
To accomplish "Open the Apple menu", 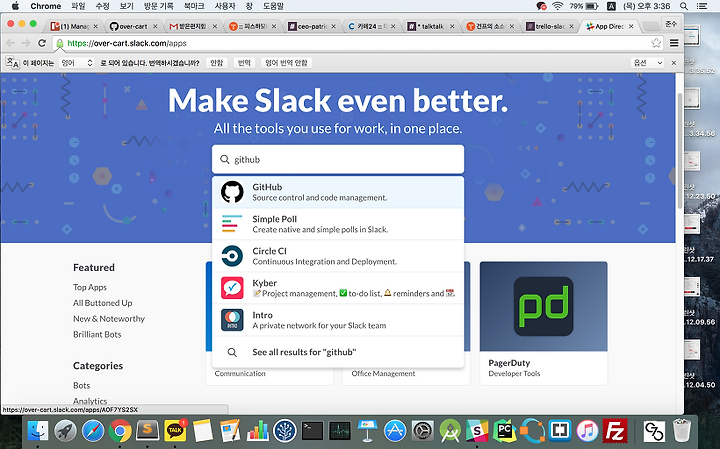I will tap(15, 6).
